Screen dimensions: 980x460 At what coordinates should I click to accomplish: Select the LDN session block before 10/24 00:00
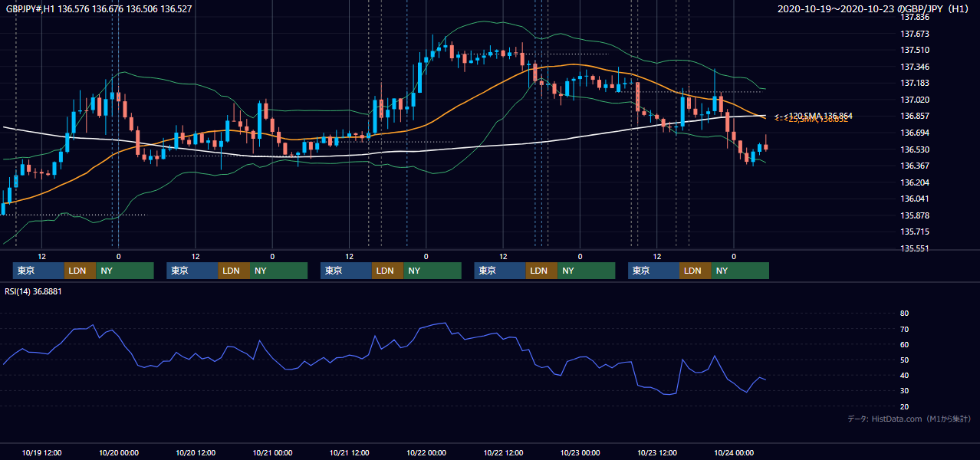tap(695, 271)
